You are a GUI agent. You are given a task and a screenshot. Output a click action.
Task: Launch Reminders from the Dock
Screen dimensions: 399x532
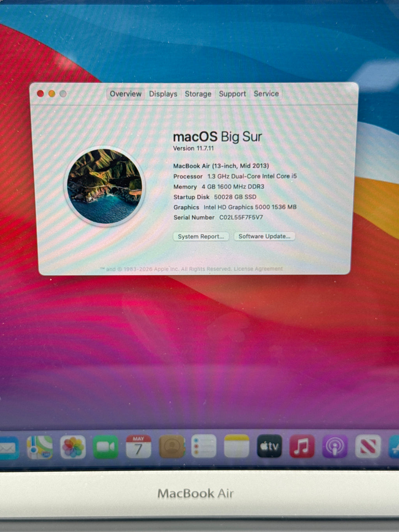(x=204, y=446)
